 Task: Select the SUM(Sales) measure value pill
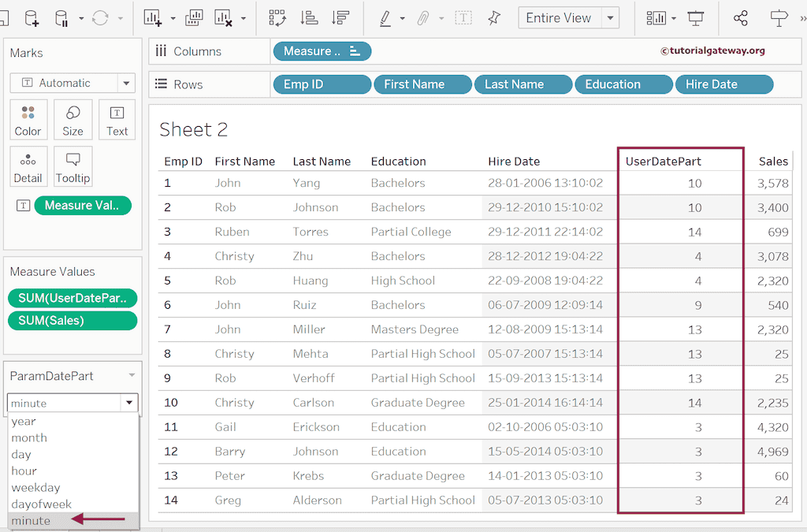click(x=72, y=320)
